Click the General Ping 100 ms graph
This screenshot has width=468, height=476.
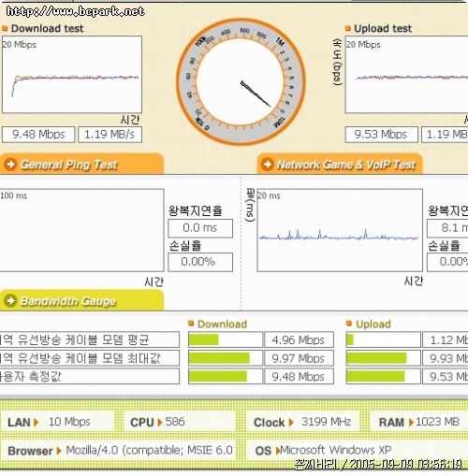pyautogui.click(x=81, y=230)
